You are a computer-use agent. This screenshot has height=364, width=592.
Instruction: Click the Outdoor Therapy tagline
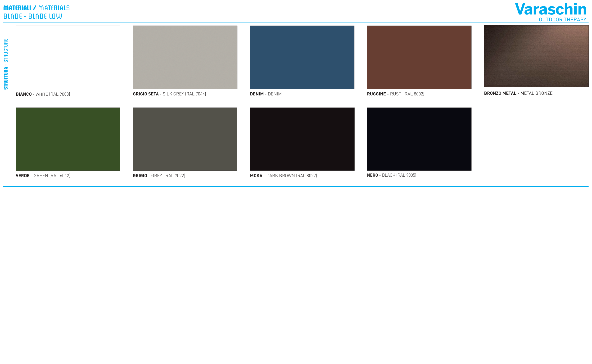pos(562,20)
